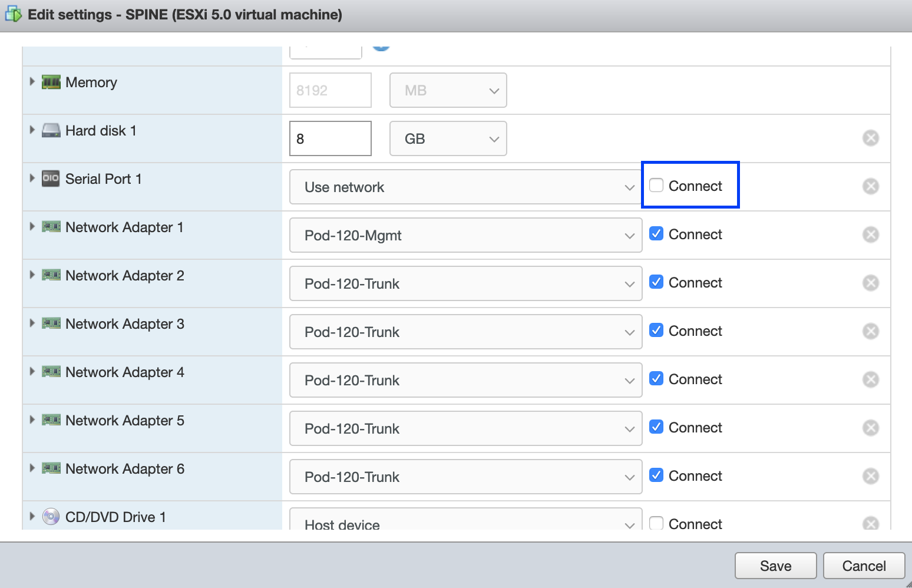Click the remove icon for Serial Port 1
Screen dimensions: 912x588
(x=870, y=186)
